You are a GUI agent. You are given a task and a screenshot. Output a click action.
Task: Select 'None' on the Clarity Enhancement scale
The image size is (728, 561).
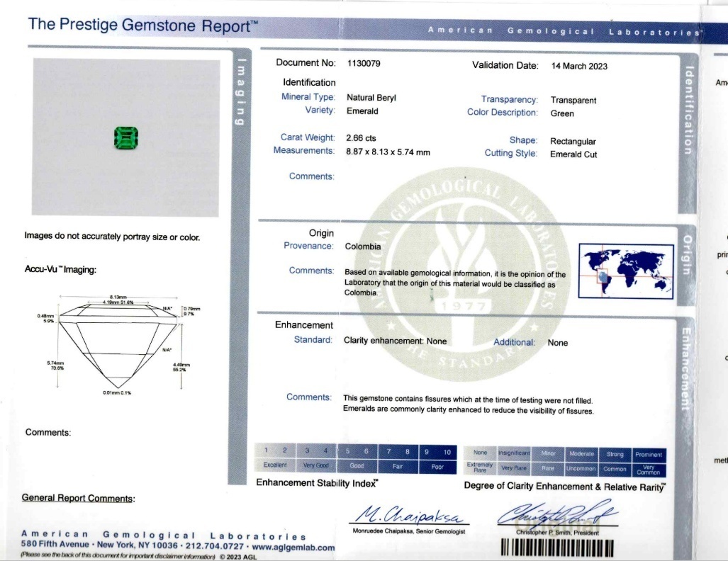(x=478, y=453)
